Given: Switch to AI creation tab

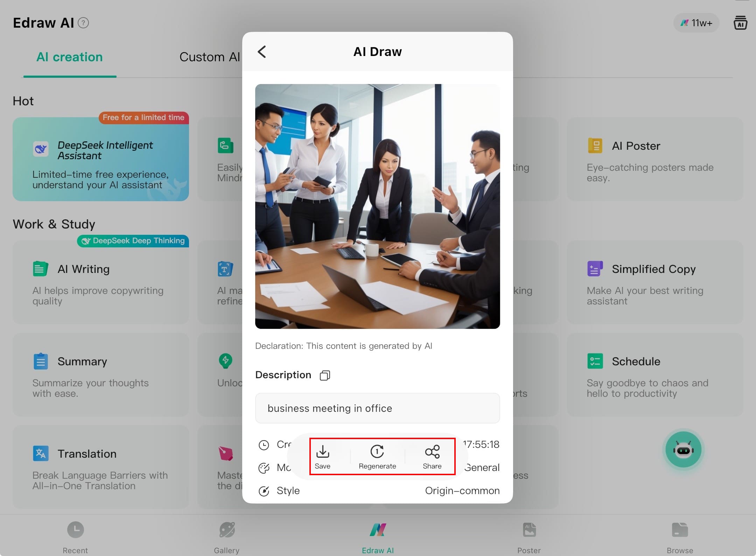Looking at the screenshot, I should (x=70, y=57).
